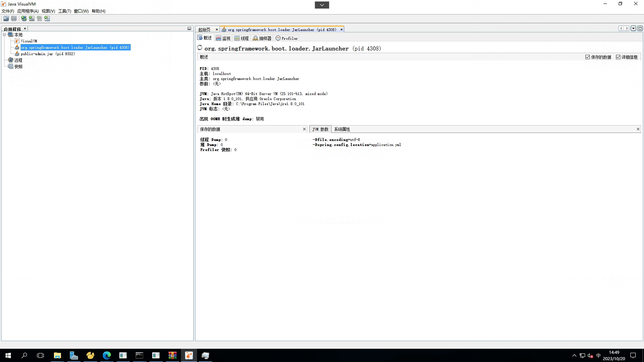Select the JarLauncher pid 4308 tree entry
644x362 pixels.
pyautogui.click(x=75, y=47)
